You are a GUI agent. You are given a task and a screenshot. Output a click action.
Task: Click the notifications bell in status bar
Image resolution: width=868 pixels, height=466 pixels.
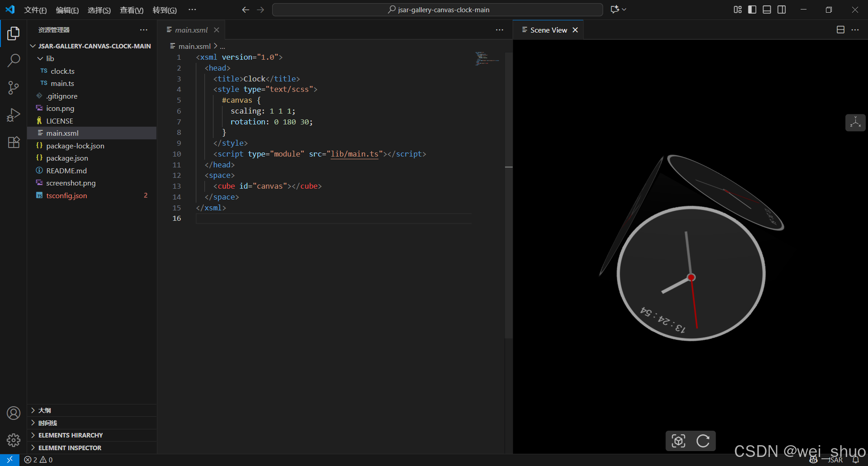[855, 460]
